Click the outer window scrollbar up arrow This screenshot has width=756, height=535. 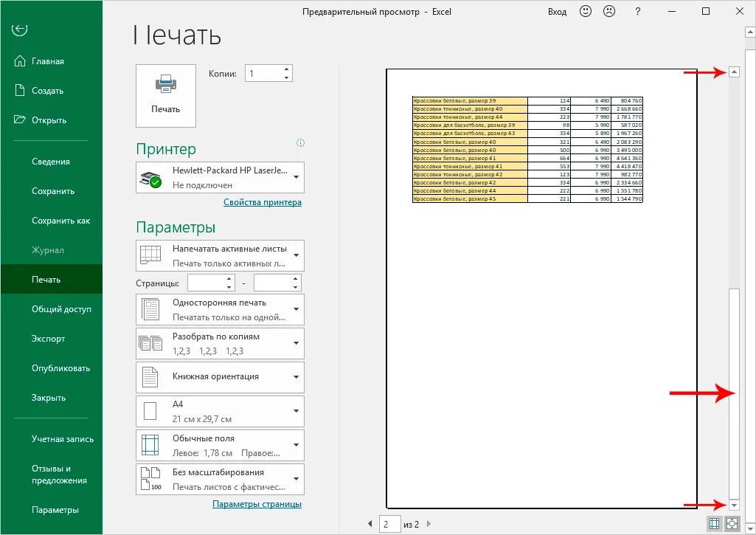(750, 32)
